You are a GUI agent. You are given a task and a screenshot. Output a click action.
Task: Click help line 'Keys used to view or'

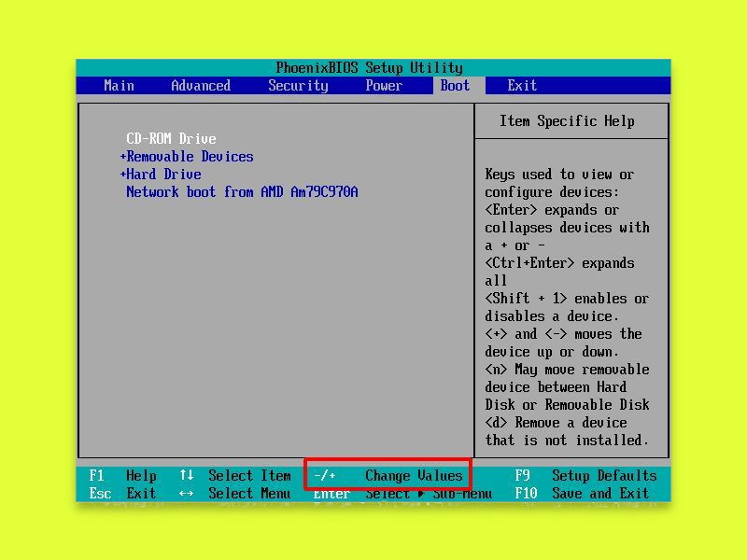(559, 175)
